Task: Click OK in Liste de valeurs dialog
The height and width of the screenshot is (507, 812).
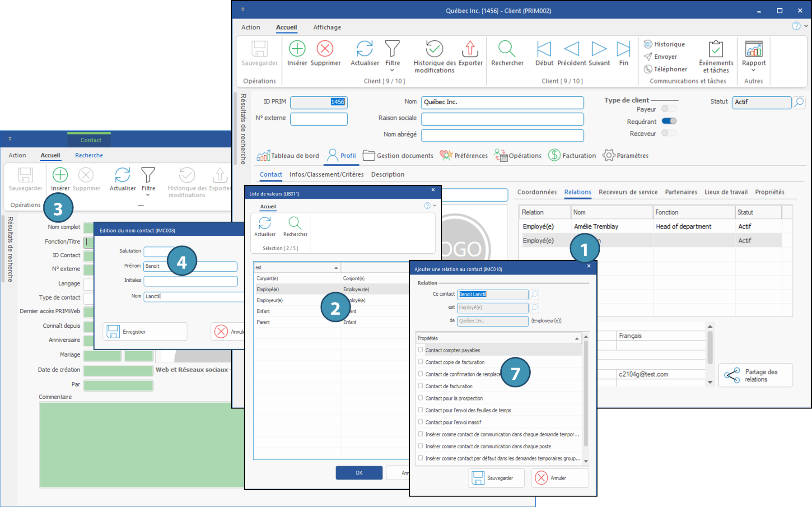Action: pyautogui.click(x=359, y=473)
